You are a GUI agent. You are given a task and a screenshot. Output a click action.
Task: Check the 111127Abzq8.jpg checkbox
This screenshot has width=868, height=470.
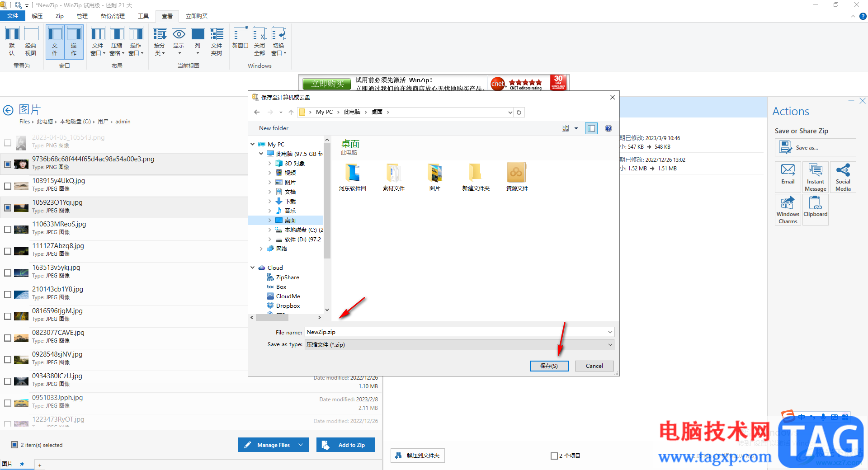(x=8, y=251)
